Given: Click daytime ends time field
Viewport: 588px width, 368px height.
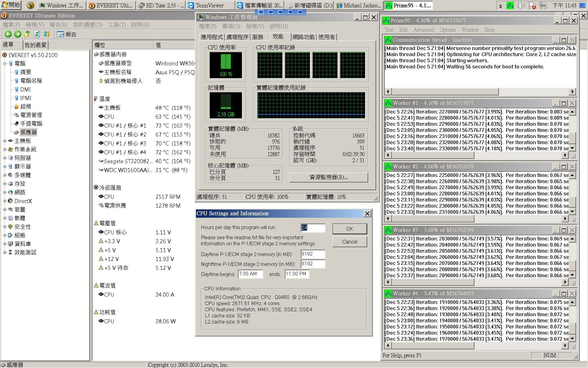Looking at the screenshot, I should pos(297,274).
